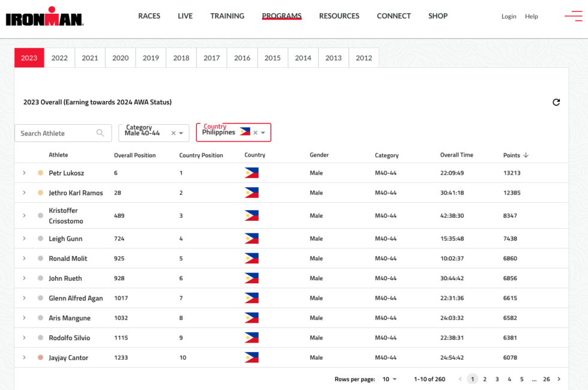Open the CONNECT menu
This screenshot has width=588, height=390.
click(x=394, y=16)
